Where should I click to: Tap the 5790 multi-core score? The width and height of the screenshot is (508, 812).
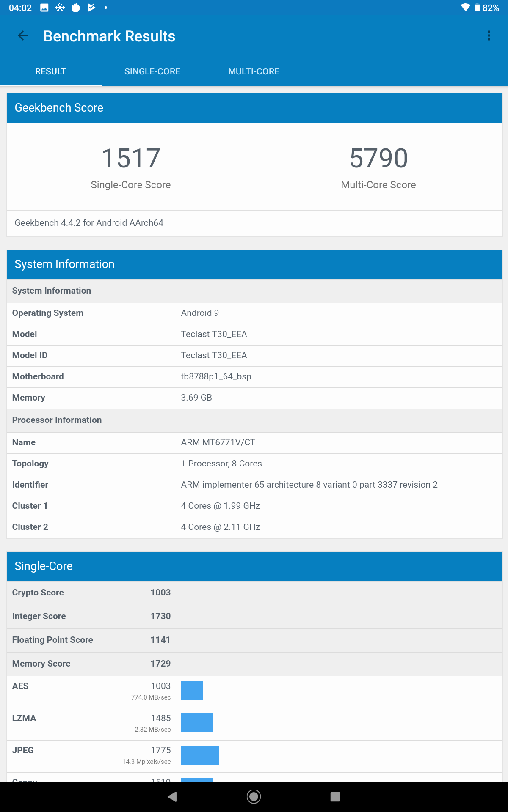[x=378, y=158]
